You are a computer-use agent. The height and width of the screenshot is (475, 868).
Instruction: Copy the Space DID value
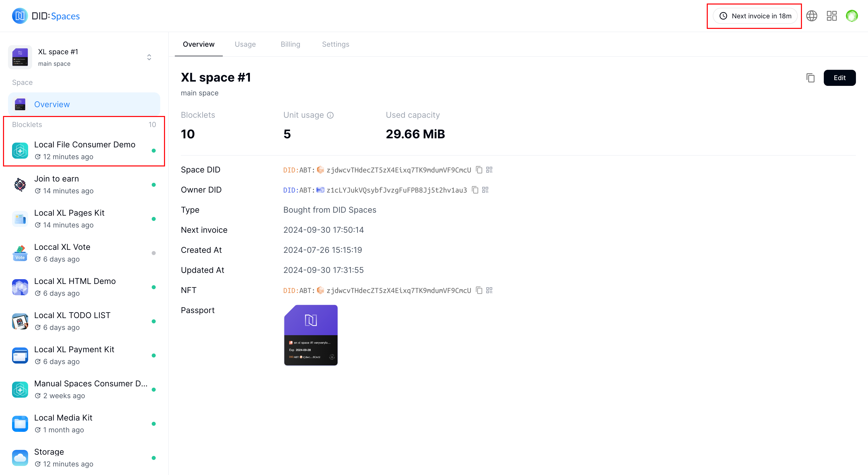click(479, 170)
